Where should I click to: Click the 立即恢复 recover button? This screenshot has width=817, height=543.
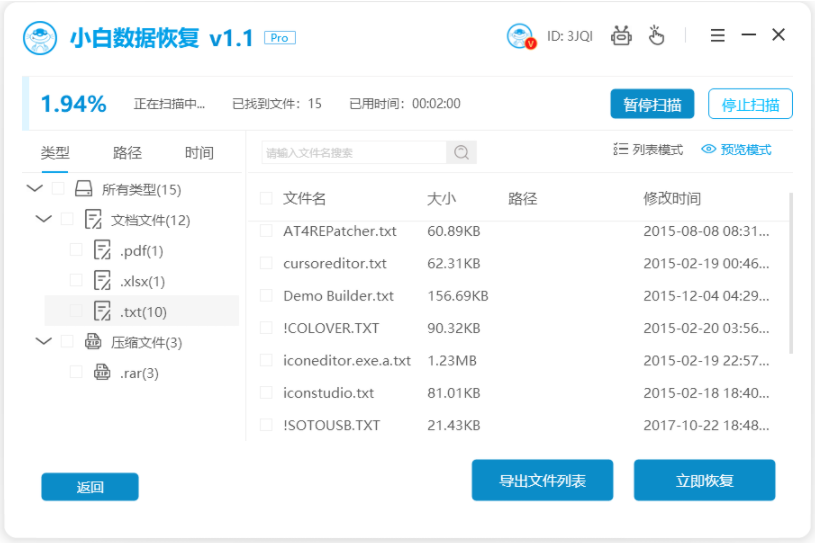704,481
